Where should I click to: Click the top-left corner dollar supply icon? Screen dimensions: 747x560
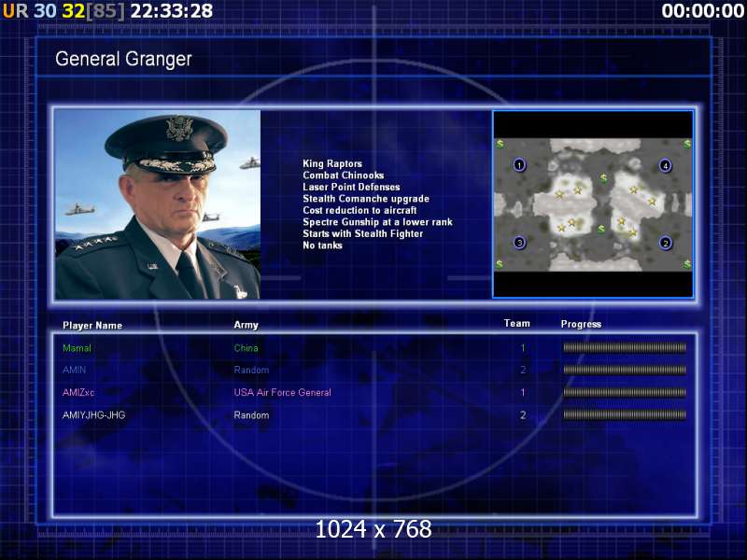pos(500,143)
